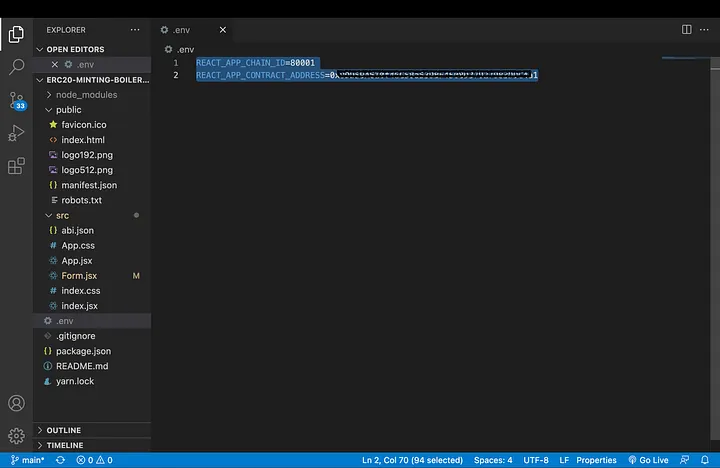Image resolution: width=720 pixels, height=468 pixels.
Task: Split the editor right
Action: click(687, 30)
